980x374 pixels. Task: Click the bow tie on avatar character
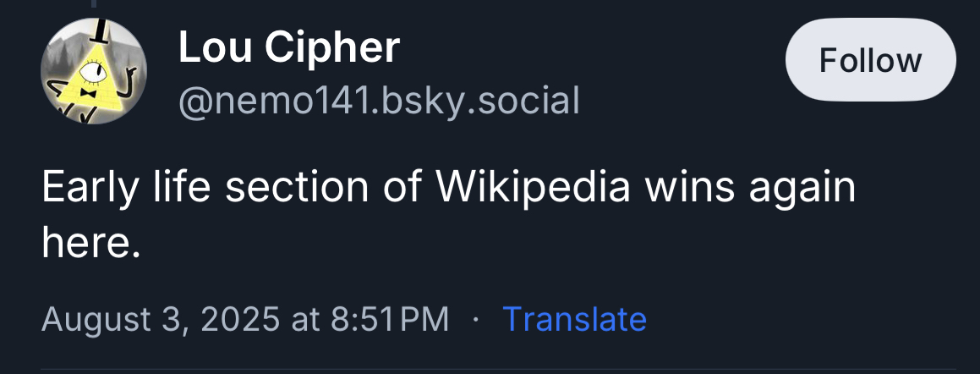85,91
